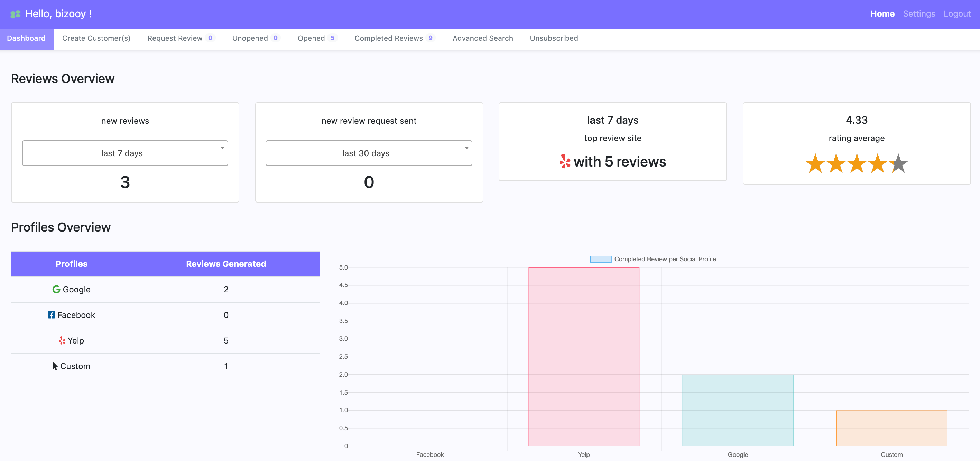Screen dimensions: 980x461
Task: Switch to the Completed Reviews tab
Action: click(x=388, y=38)
